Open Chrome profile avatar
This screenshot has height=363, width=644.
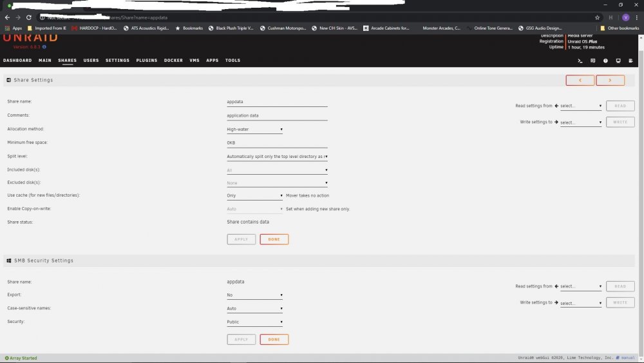click(x=625, y=17)
